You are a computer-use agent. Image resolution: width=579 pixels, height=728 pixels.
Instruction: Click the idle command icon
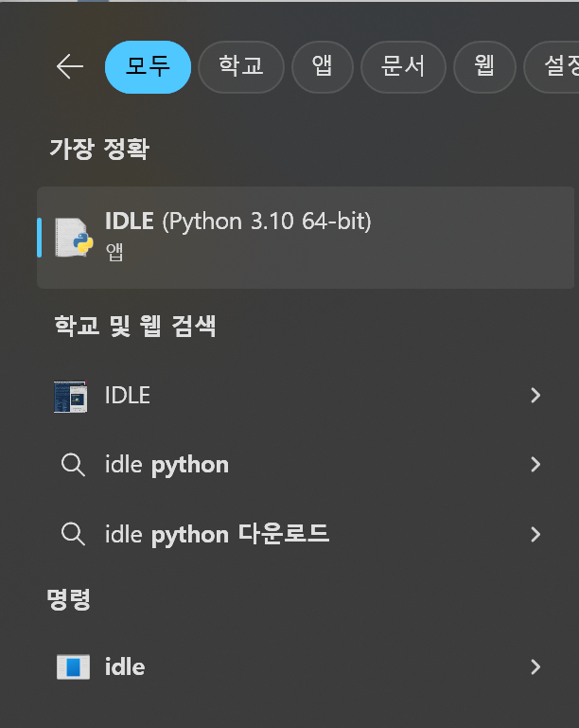coord(73,667)
